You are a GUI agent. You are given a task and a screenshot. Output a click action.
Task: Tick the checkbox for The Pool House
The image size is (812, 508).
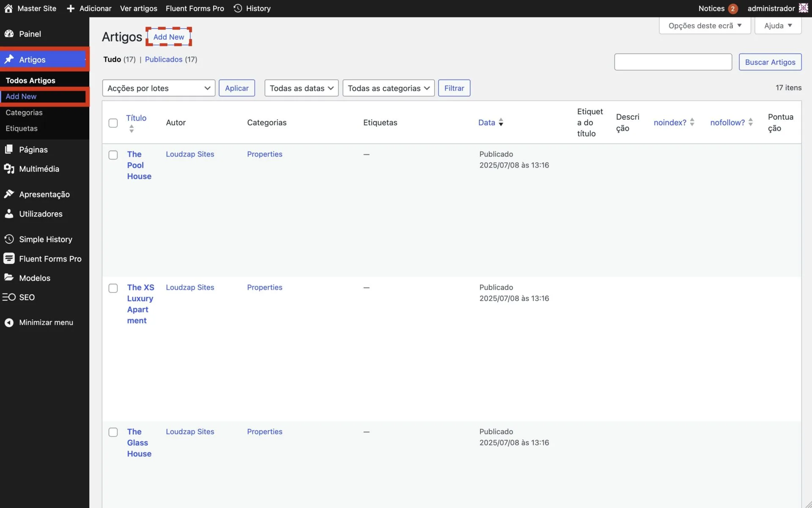(113, 155)
